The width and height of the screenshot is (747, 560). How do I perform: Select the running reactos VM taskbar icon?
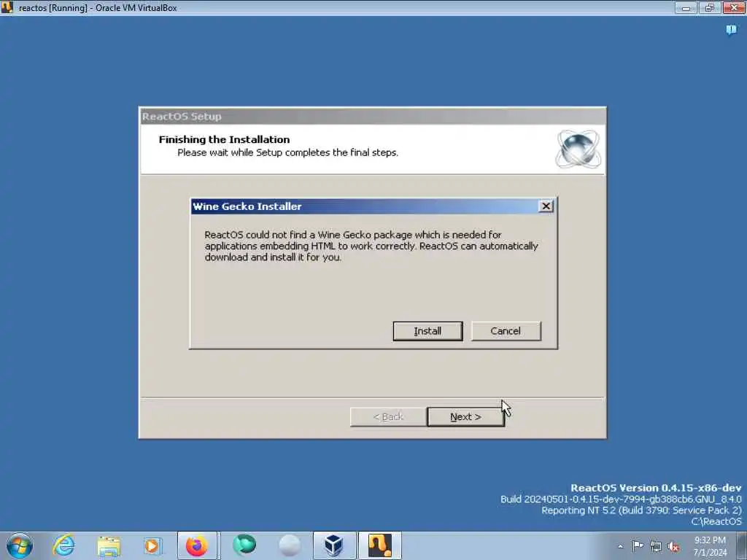(x=379, y=545)
